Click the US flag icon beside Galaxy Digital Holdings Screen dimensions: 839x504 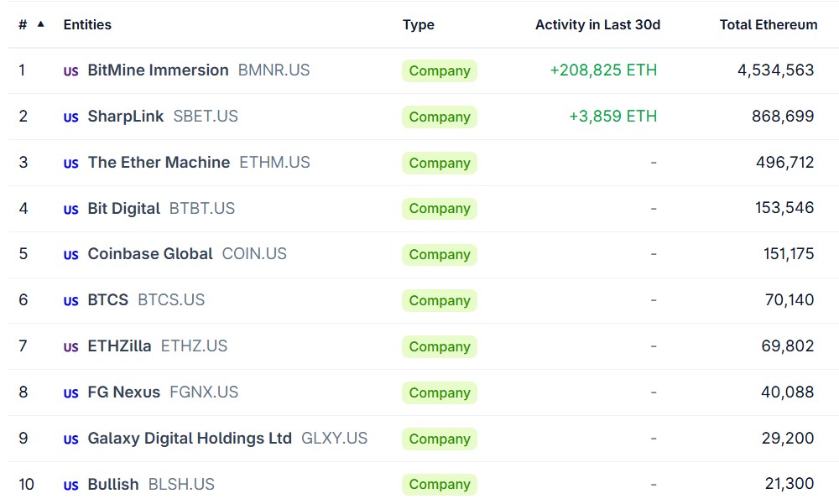tap(70, 439)
